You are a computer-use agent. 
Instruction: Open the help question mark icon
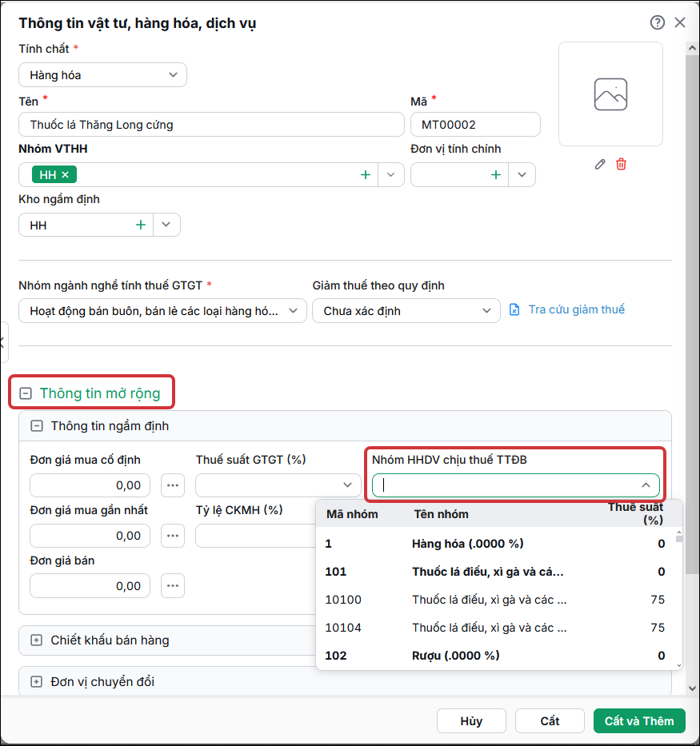tap(657, 22)
